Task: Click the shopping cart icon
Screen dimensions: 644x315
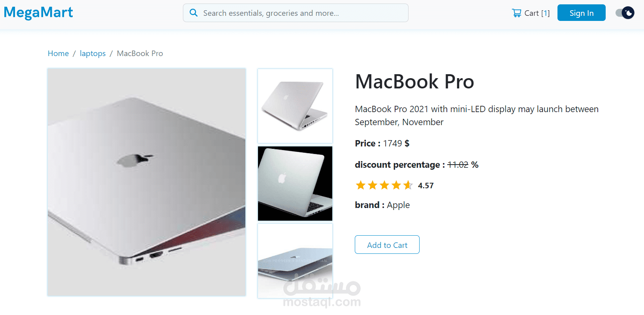Action: [516, 13]
